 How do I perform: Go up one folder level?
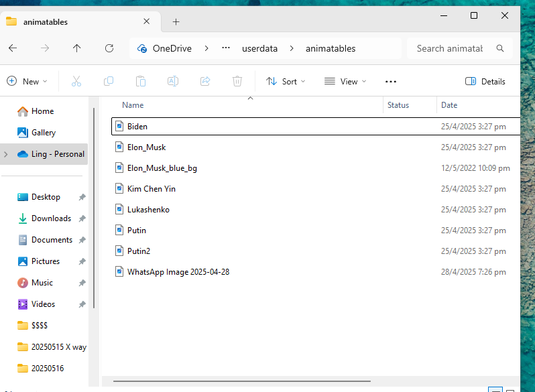77,48
